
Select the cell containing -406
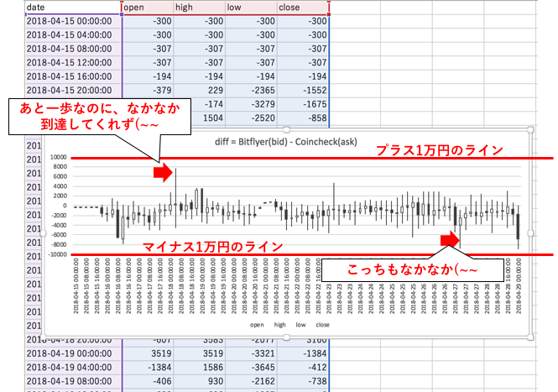pyautogui.click(x=148, y=382)
